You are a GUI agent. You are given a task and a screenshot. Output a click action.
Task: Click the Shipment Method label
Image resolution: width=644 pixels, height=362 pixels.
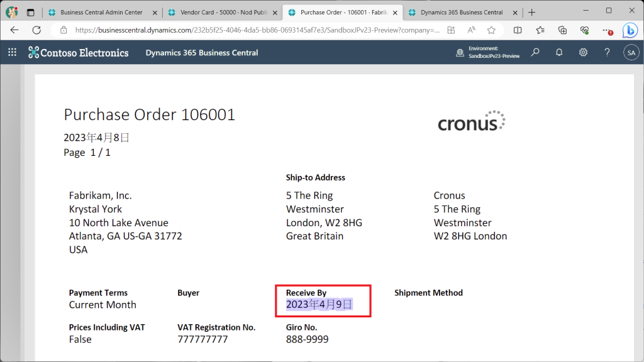click(428, 293)
